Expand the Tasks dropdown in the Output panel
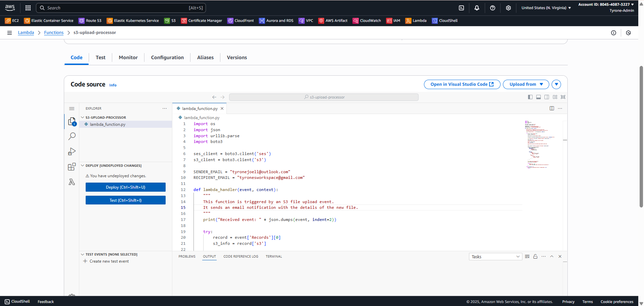The height and width of the screenshot is (306, 644). click(495, 256)
